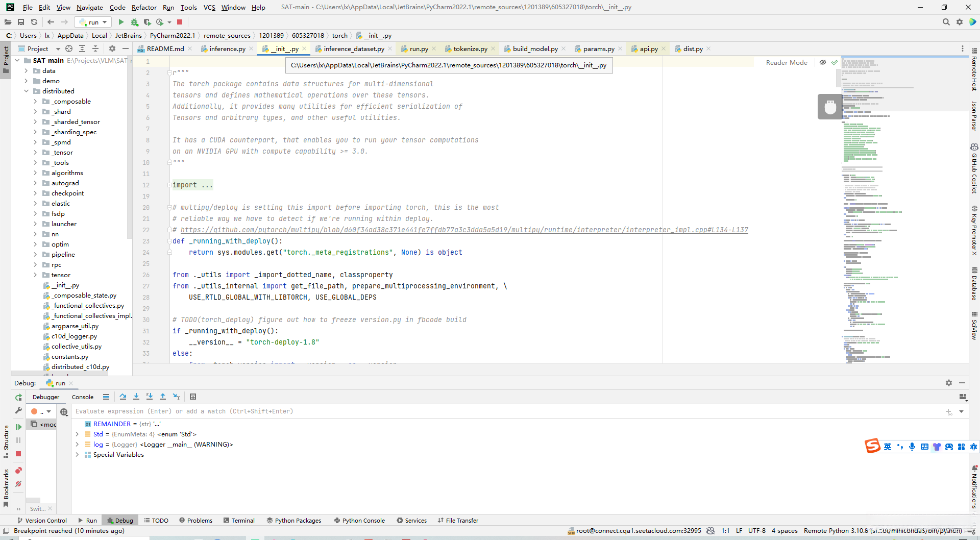Click the Debug 'run' bug icon
Image resolution: width=980 pixels, height=540 pixels.
click(134, 22)
